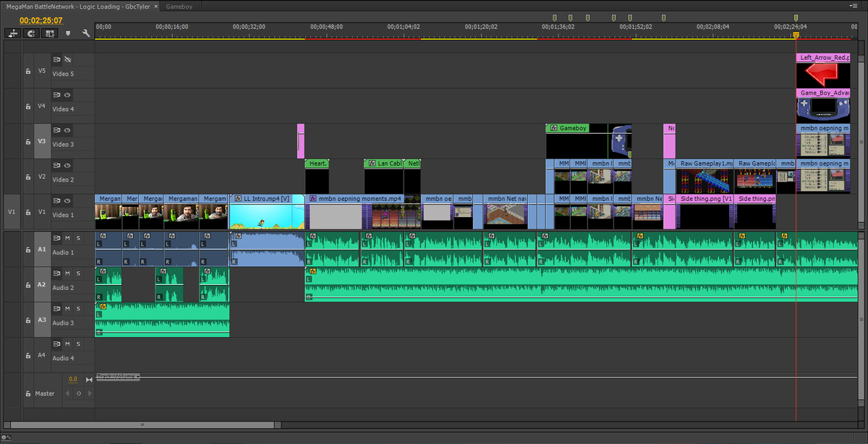Toggle sync lock for Video 1
The image size is (868, 444).
click(56, 201)
